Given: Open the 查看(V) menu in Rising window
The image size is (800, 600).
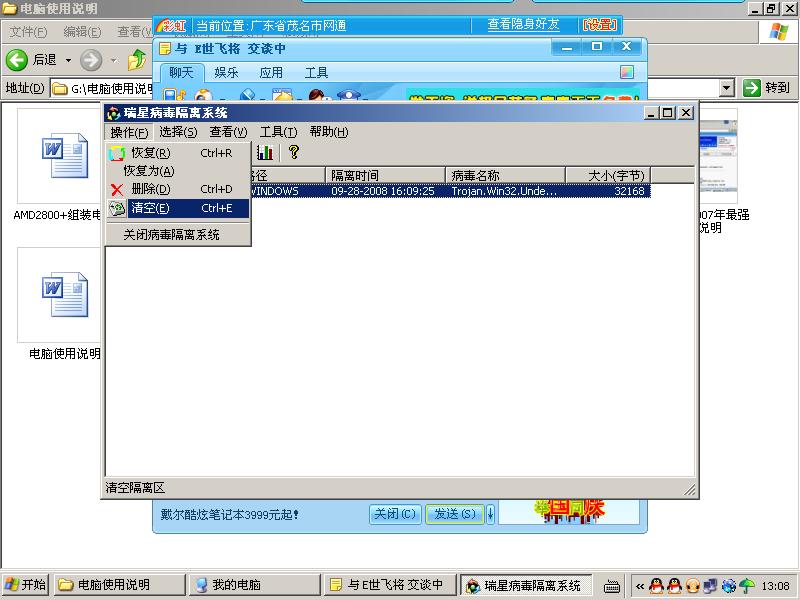Looking at the screenshot, I should (x=228, y=132).
